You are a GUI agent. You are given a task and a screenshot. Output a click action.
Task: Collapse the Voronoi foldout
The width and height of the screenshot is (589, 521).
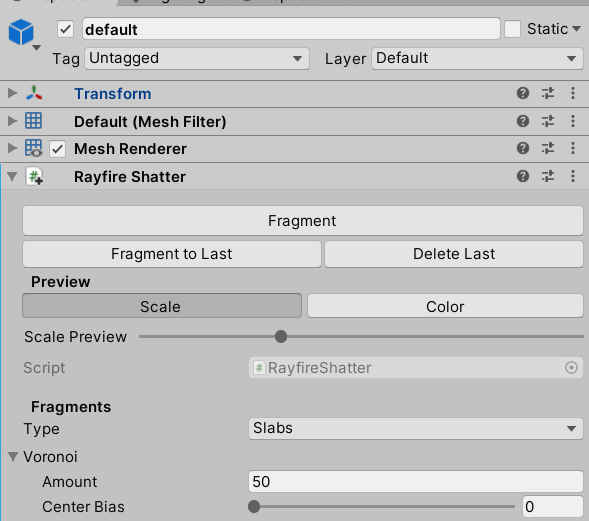point(13,457)
